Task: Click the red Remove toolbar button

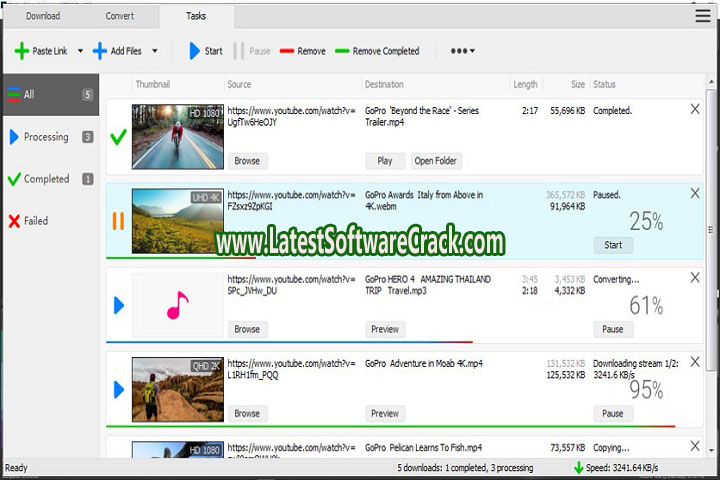Action: (x=301, y=51)
